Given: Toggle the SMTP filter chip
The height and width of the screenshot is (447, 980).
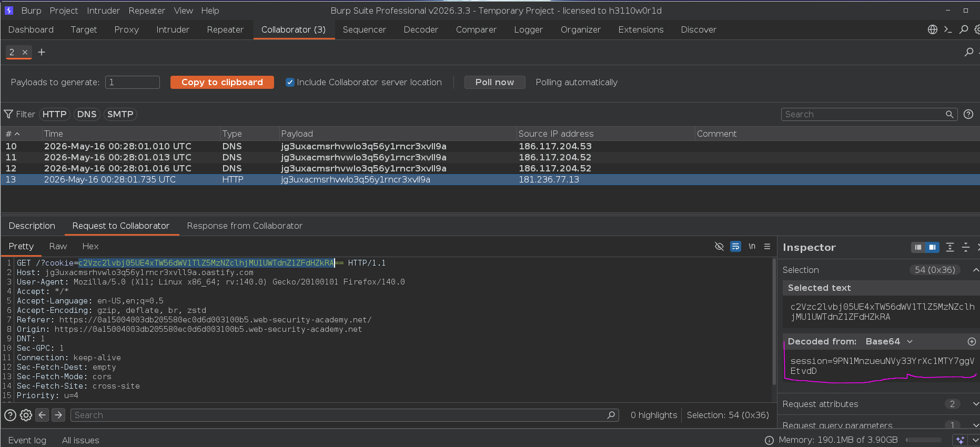Looking at the screenshot, I should pyautogui.click(x=120, y=114).
